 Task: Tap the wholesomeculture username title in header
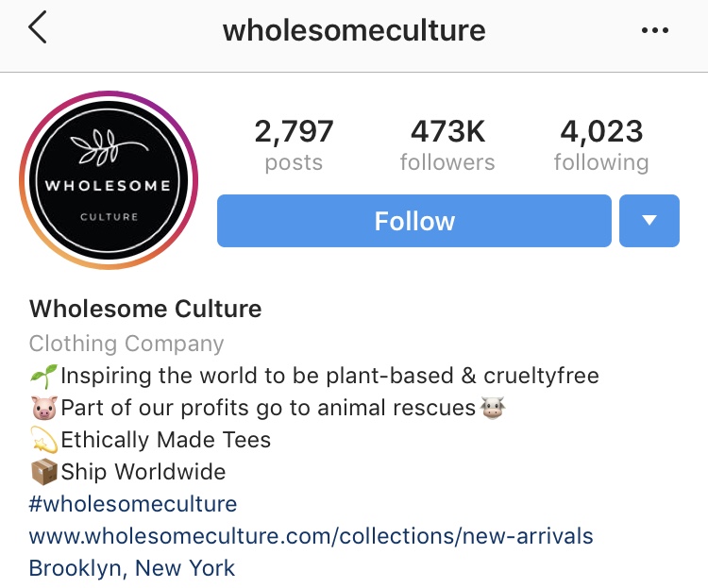[354, 30]
